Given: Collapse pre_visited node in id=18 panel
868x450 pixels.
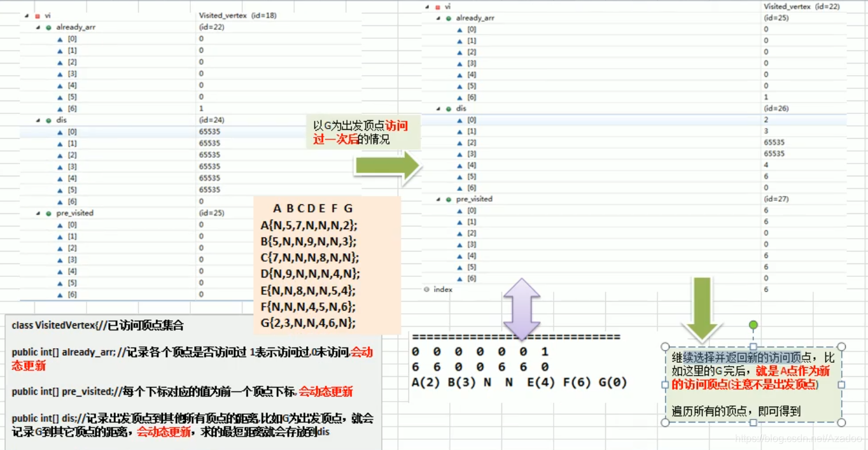Looking at the screenshot, I should [x=38, y=213].
